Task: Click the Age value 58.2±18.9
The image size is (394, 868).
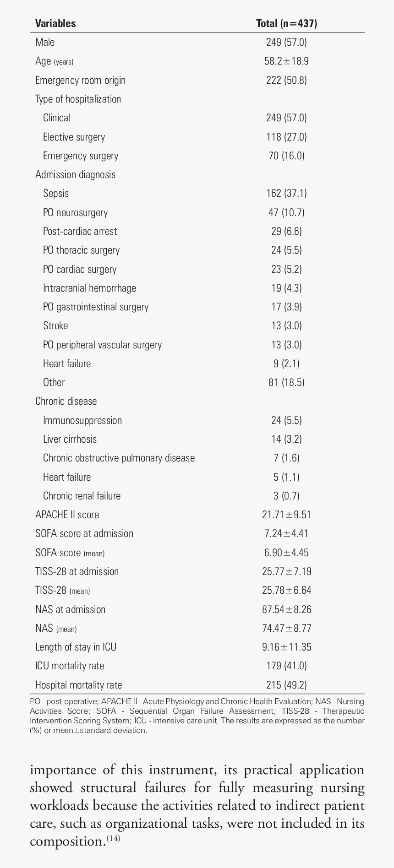Action: click(x=286, y=61)
